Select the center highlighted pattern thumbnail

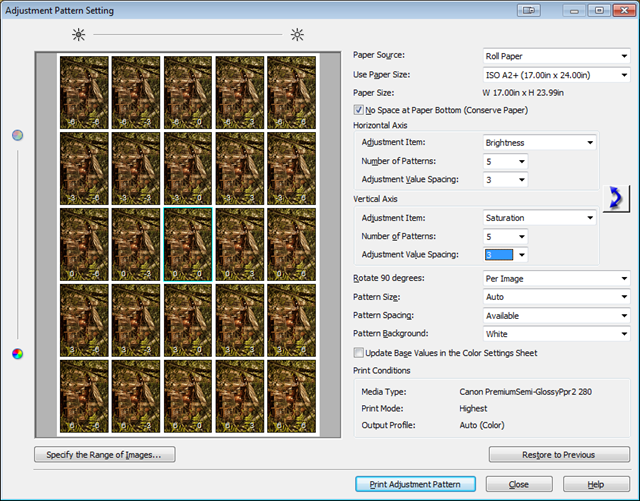pos(188,244)
